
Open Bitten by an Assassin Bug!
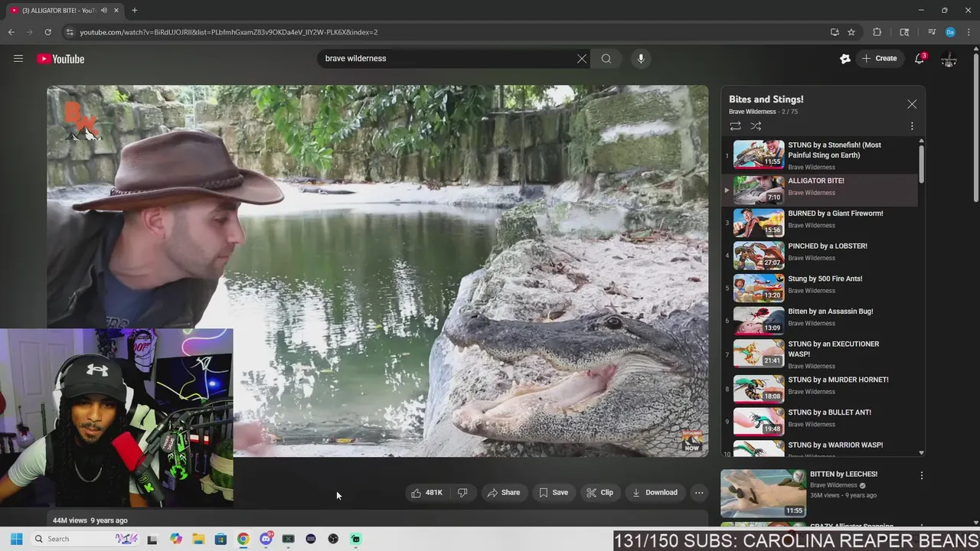click(819, 320)
